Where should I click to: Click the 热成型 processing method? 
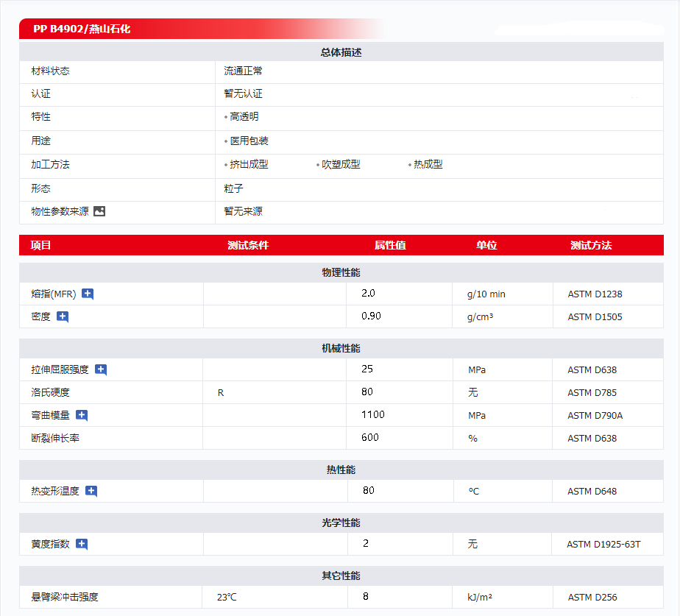(x=428, y=164)
